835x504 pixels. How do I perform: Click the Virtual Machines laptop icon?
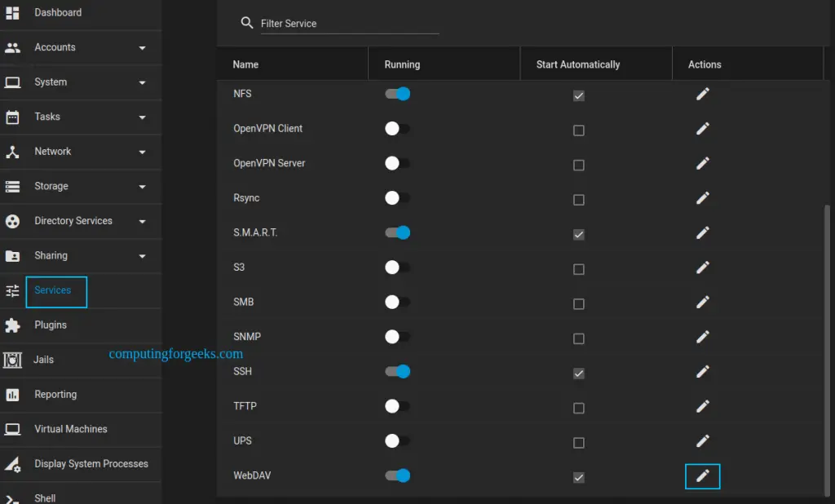pos(12,430)
